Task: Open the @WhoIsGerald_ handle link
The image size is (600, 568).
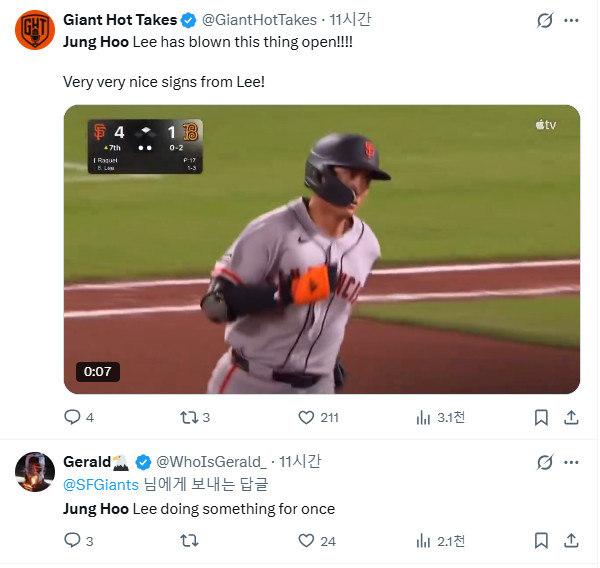Action: [211, 461]
